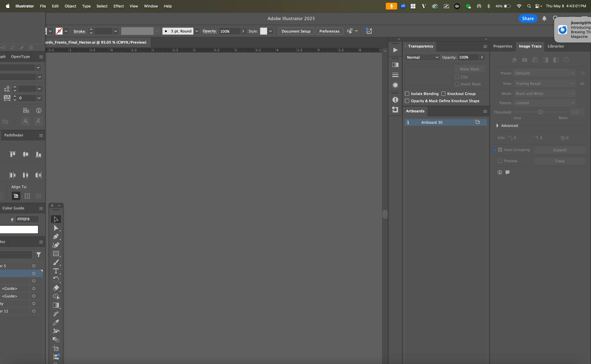Screen dimensions: 591x364
Task: Select the Eraser tool
Action: (x=56, y=288)
